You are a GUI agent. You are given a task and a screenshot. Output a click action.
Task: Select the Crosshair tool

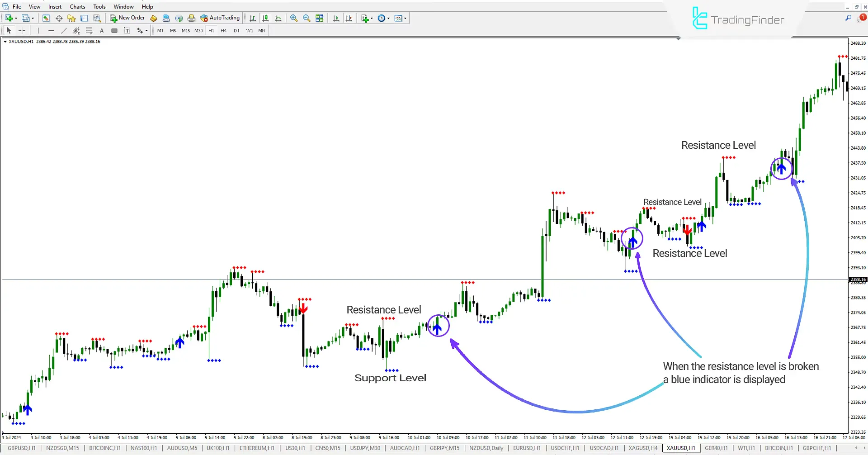point(22,30)
